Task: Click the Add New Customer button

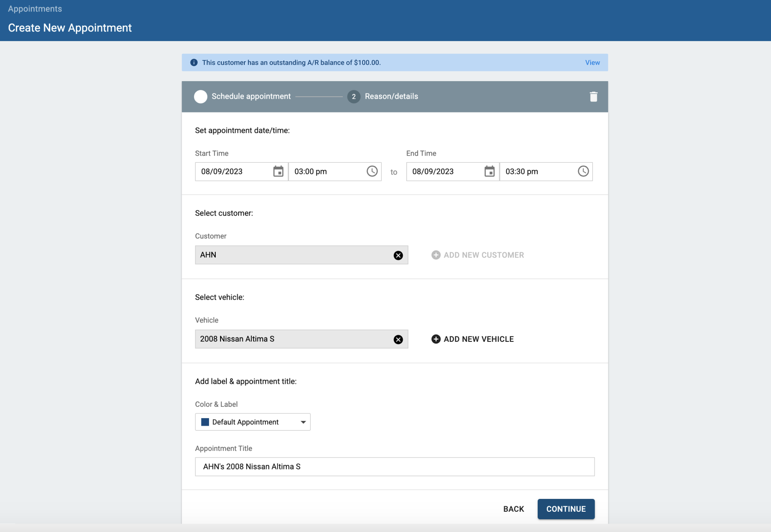Action: click(478, 255)
